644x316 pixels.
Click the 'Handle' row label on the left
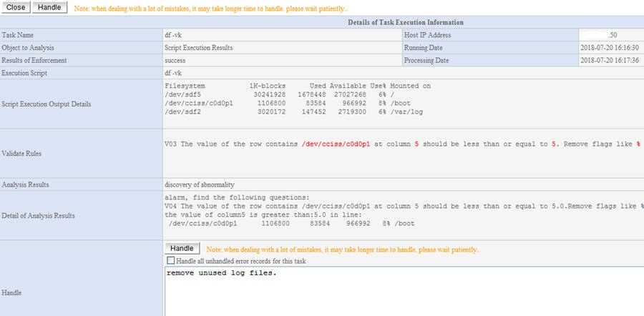click(x=12, y=293)
